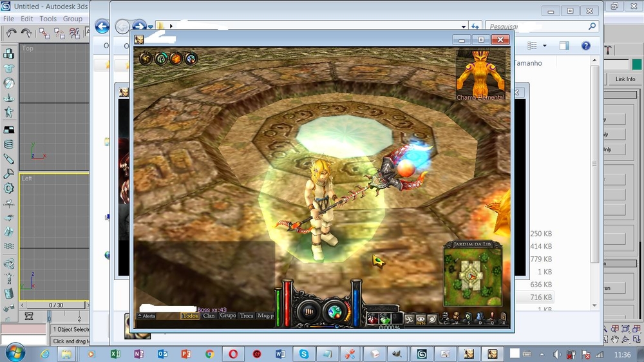Toggle the Auto camera eye icon
This screenshot has height=362, width=644.
421,319
